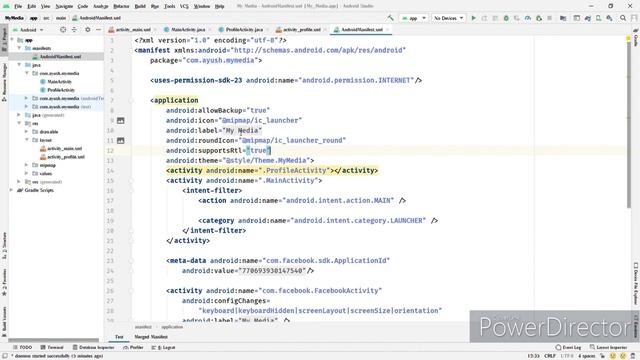
Task: Expand the values folder in the tree
Action: point(26,173)
